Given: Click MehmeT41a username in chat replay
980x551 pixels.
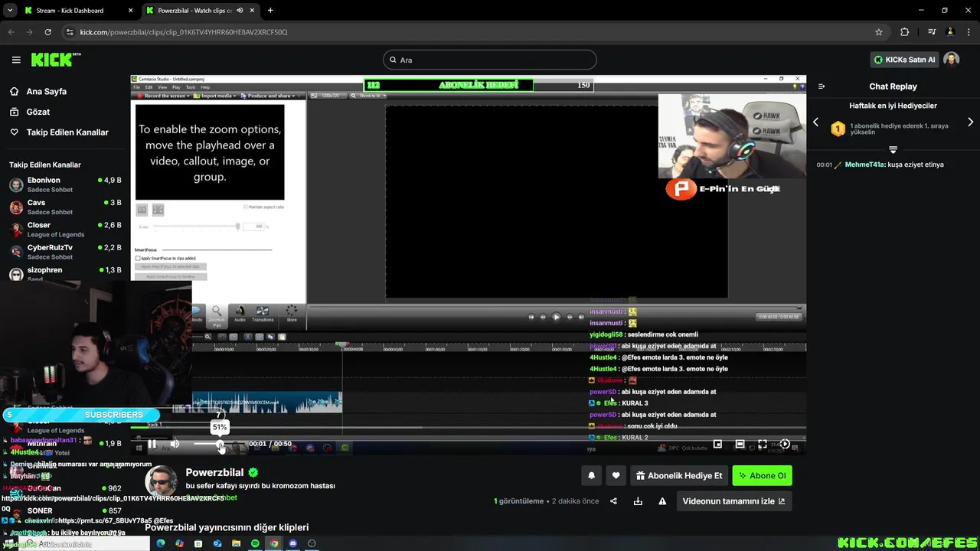Looking at the screenshot, I should pyautogui.click(x=864, y=165).
